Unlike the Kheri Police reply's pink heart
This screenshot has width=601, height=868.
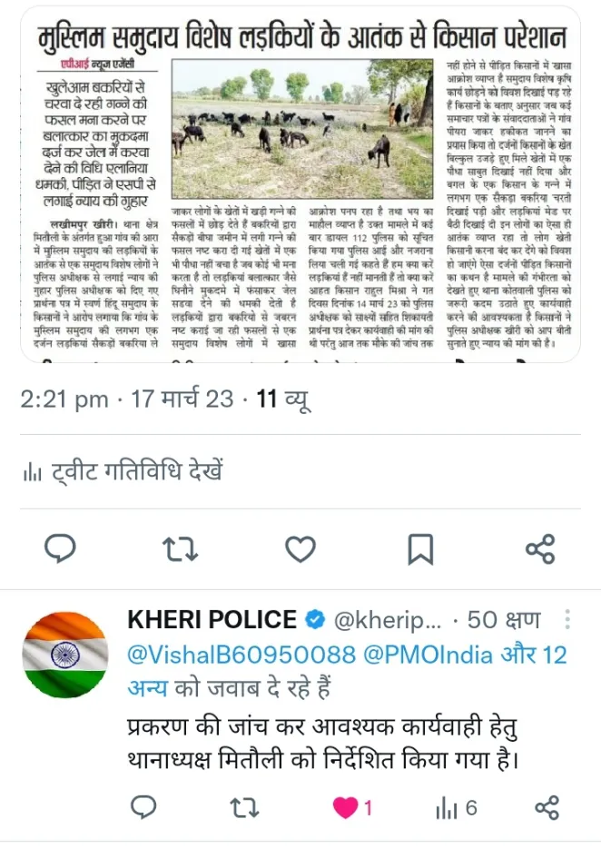click(346, 808)
